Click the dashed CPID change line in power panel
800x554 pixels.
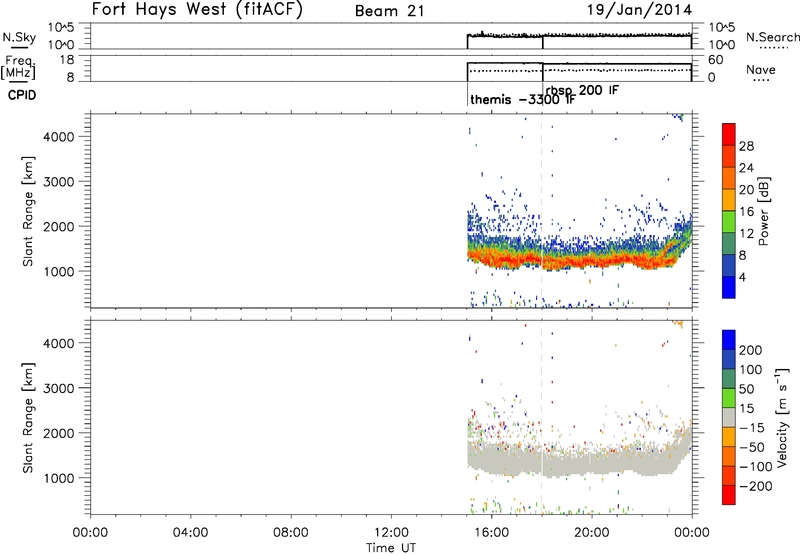(542, 211)
